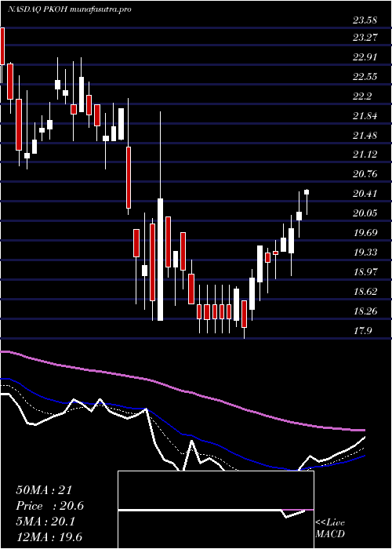Select the 19.33 price axis label

point(365,252)
